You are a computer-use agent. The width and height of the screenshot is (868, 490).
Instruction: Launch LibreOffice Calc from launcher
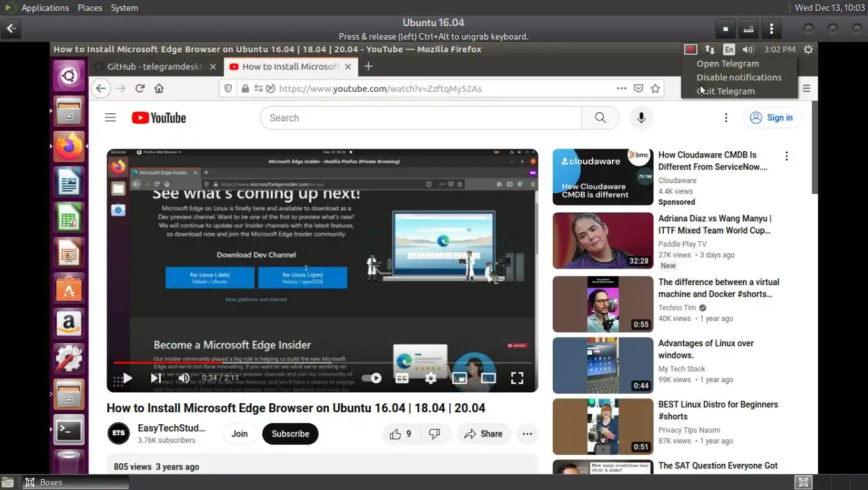click(x=69, y=218)
